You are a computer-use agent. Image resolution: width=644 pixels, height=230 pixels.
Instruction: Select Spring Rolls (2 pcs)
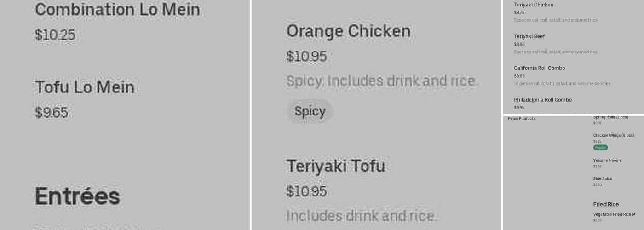(610, 117)
